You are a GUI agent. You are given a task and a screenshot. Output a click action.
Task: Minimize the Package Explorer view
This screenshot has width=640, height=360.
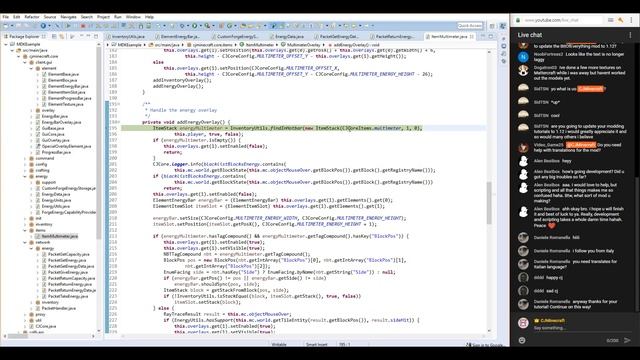point(88,37)
